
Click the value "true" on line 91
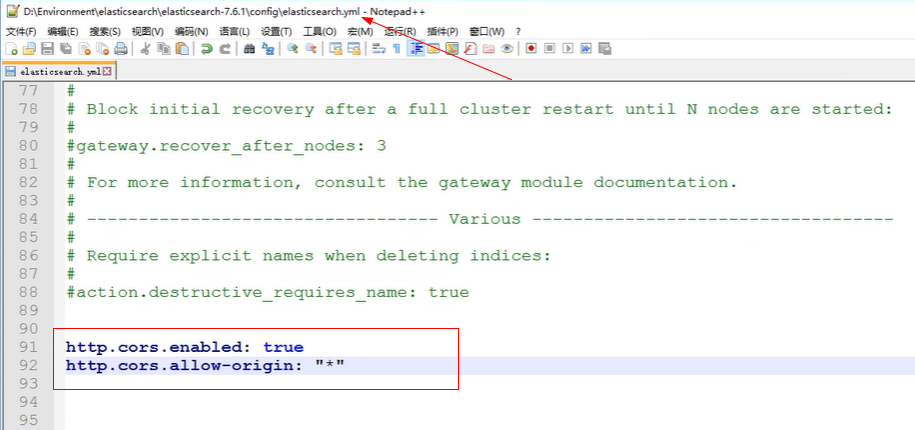click(x=284, y=347)
